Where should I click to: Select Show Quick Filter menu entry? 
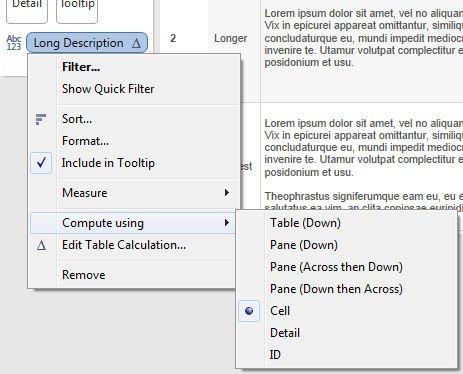click(x=108, y=89)
